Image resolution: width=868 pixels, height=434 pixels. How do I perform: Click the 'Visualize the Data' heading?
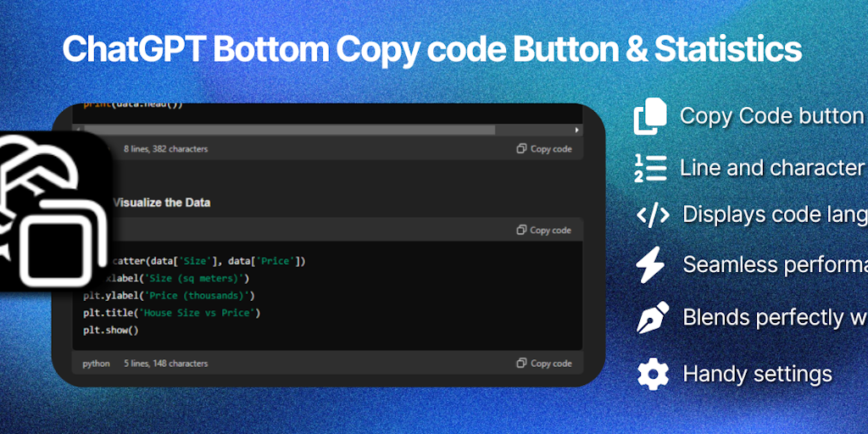pos(161,203)
